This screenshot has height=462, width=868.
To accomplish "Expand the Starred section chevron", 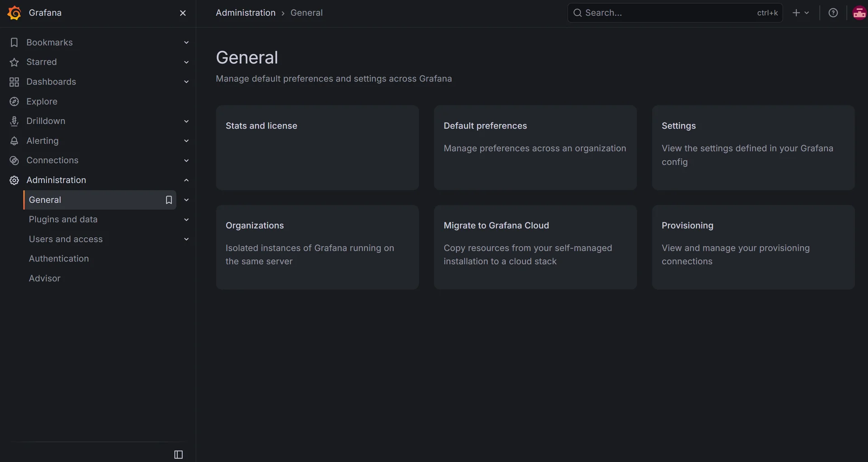I will tap(186, 62).
